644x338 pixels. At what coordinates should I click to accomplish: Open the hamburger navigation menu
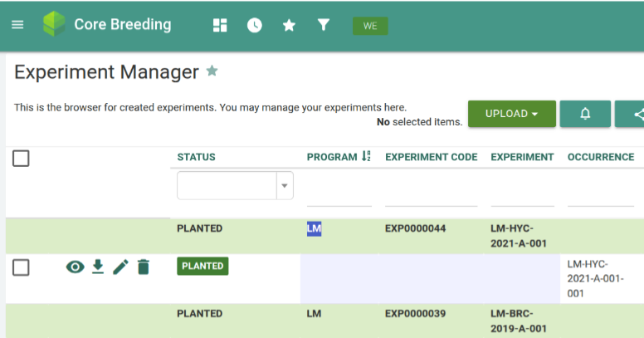point(17,25)
